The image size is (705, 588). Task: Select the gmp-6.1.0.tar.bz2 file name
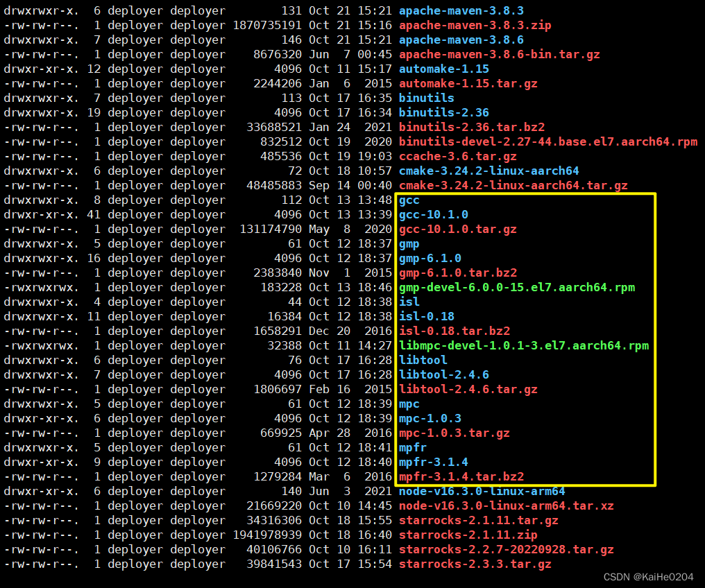click(x=458, y=273)
